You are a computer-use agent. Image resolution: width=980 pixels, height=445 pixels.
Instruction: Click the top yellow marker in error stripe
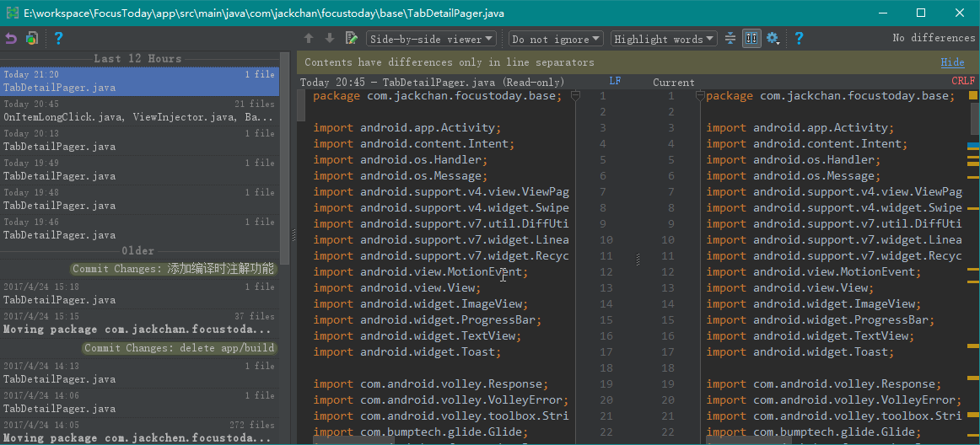tap(973, 95)
